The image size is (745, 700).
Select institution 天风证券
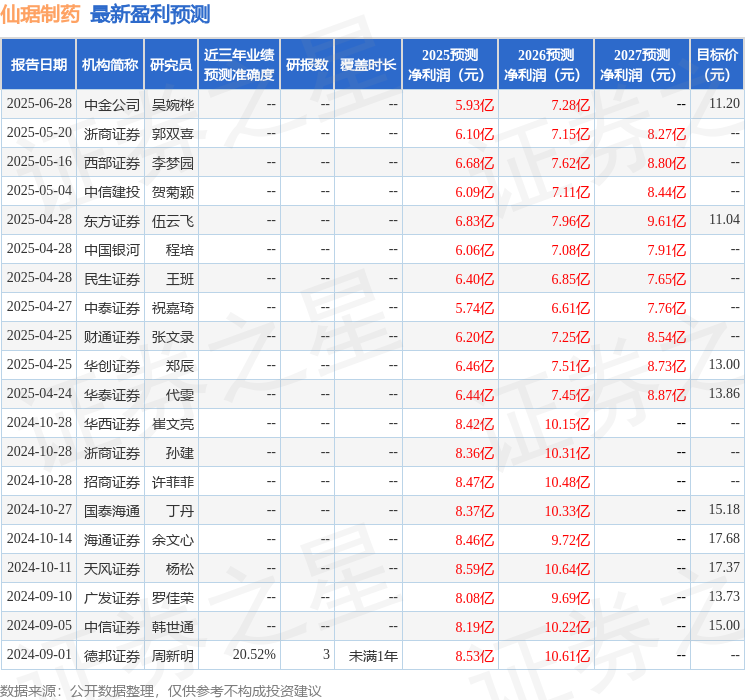point(112,569)
